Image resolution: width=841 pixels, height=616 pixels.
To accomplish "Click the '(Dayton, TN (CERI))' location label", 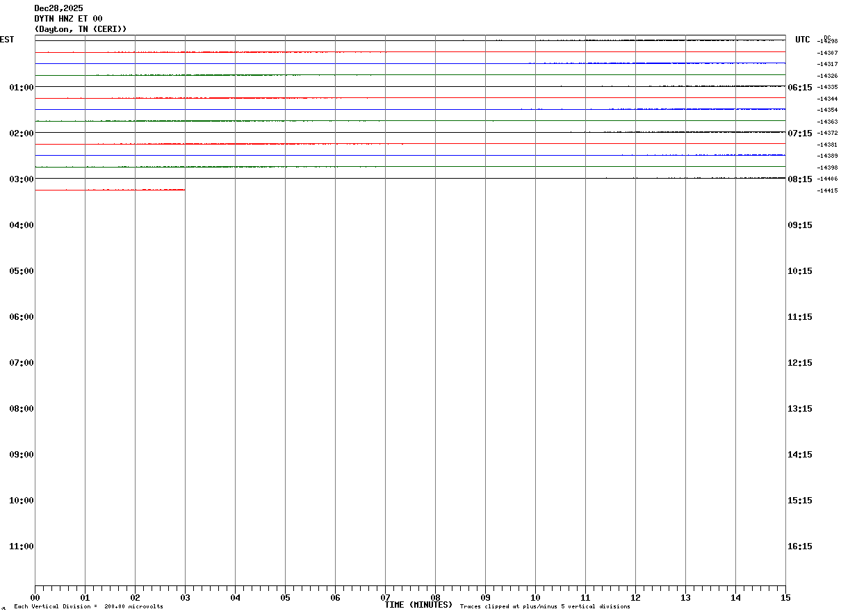I will (x=81, y=29).
